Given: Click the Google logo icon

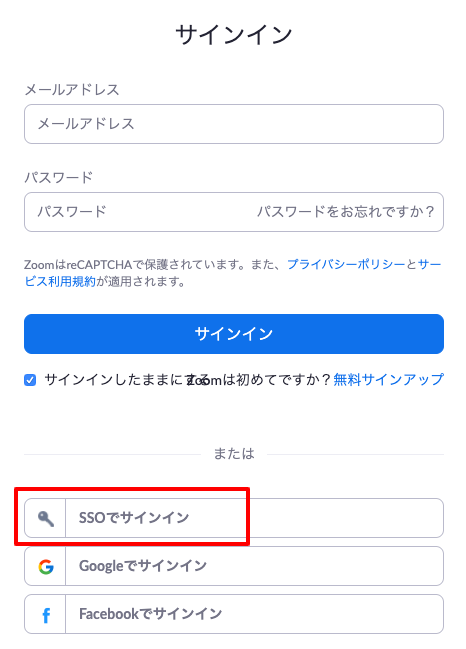Looking at the screenshot, I should (x=46, y=566).
